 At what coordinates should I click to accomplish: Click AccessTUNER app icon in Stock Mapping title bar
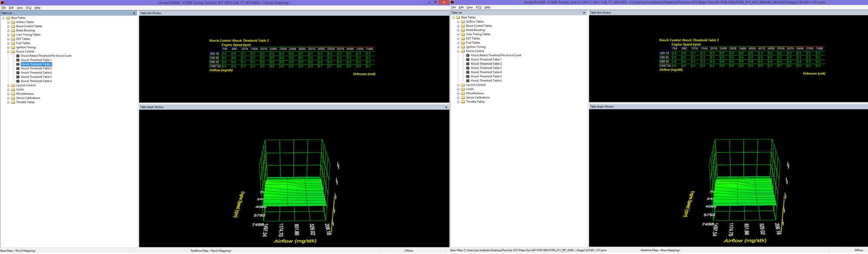2,3
